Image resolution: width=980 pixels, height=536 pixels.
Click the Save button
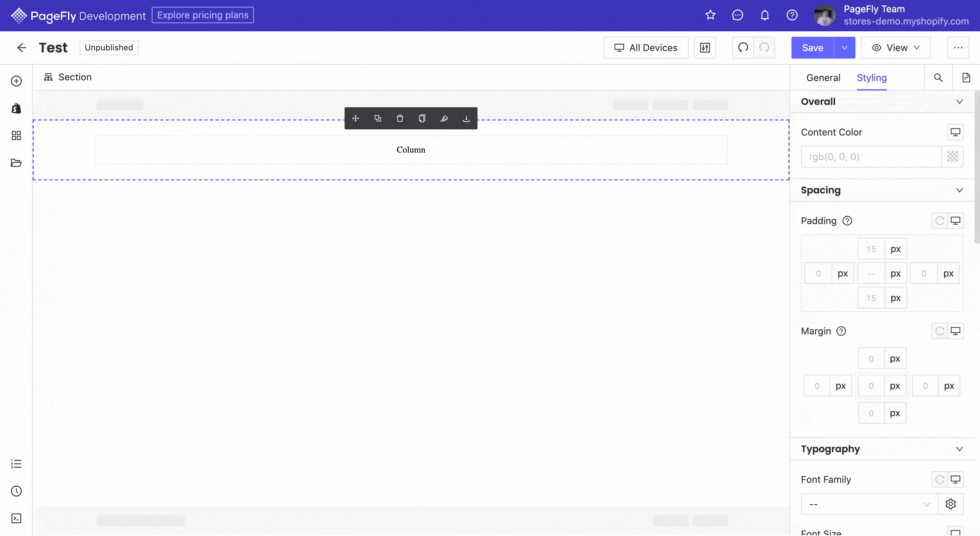coord(813,48)
